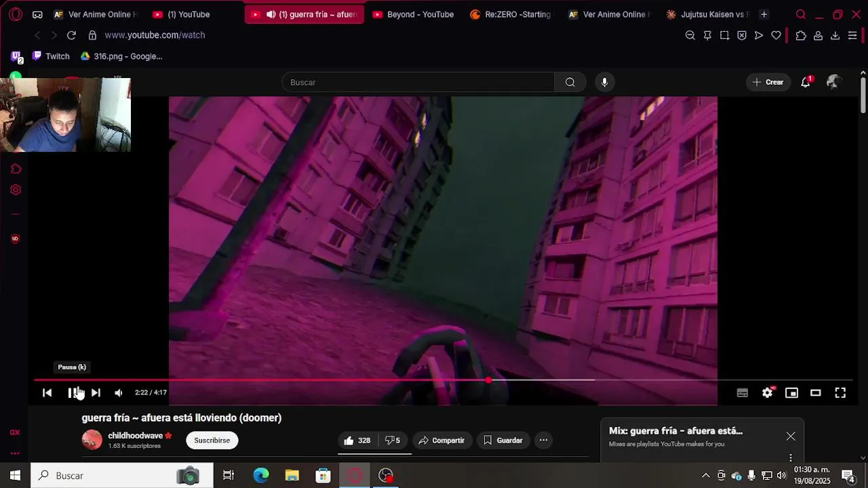Close the Mix playlist panel
This screenshot has height=488, width=868.
click(x=791, y=436)
